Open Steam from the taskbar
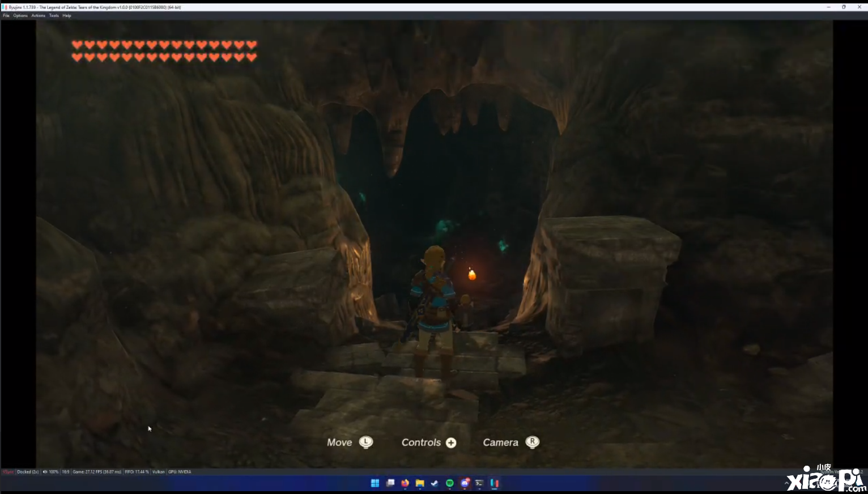The image size is (868, 494). (x=435, y=483)
